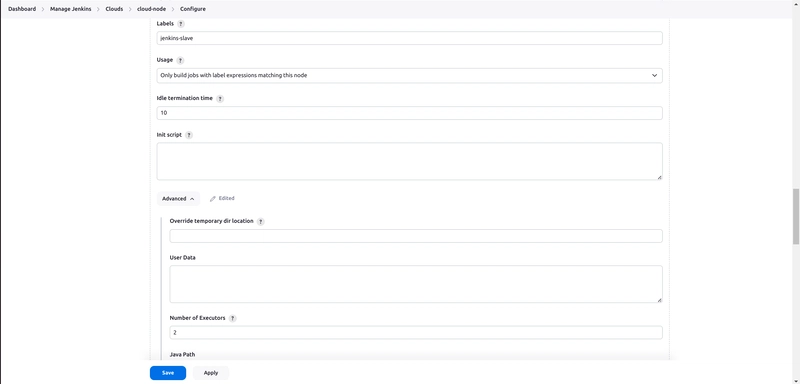The image size is (800, 384).
Task: Navigate to Clouds breadcrumb
Action: pos(114,9)
